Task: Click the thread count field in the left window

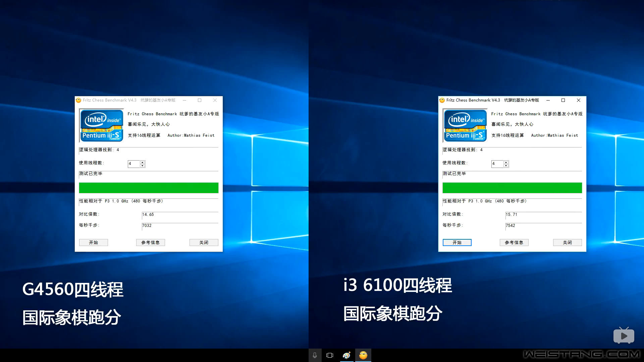Action: tap(134, 164)
